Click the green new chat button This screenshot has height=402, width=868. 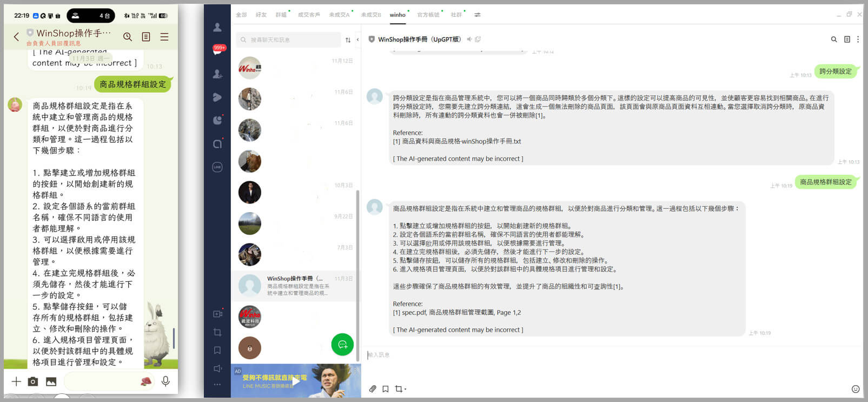pos(342,345)
